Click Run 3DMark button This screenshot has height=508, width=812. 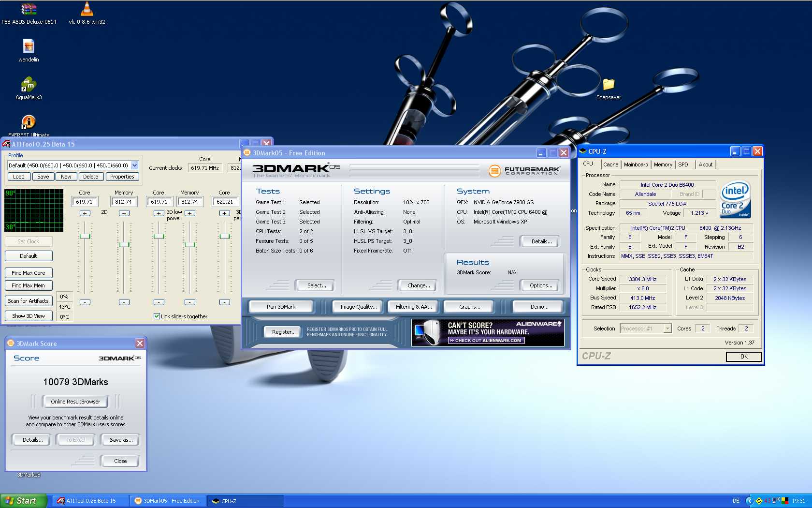[x=281, y=307]
